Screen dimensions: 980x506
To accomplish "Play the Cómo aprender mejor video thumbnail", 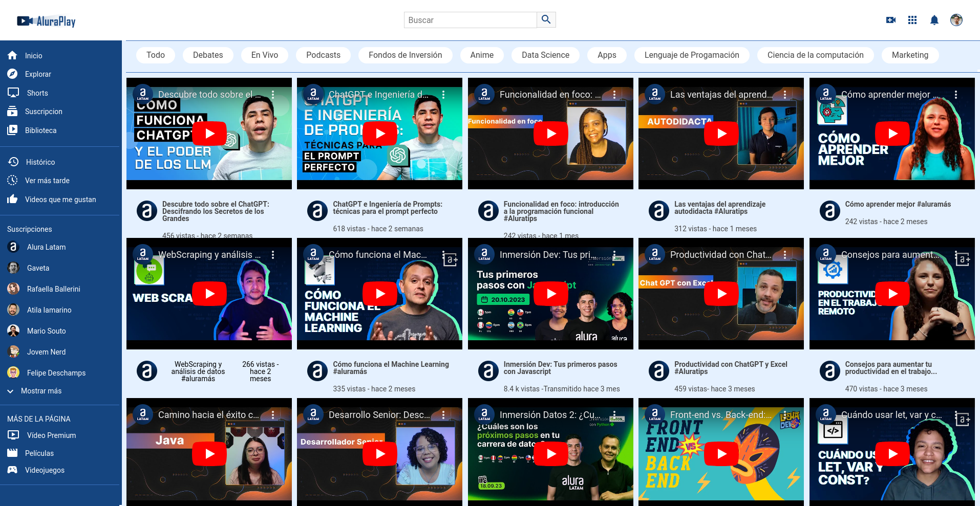I will [892, 134].
